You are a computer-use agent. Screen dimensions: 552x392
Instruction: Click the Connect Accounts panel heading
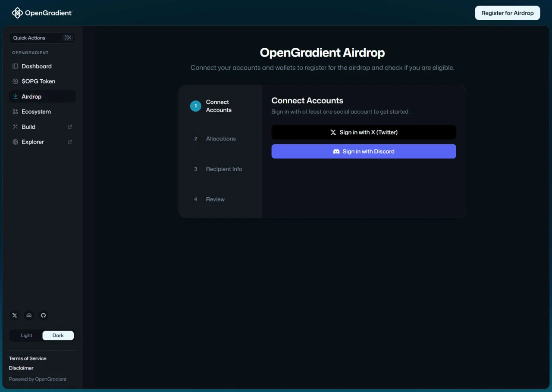[307, 100]
